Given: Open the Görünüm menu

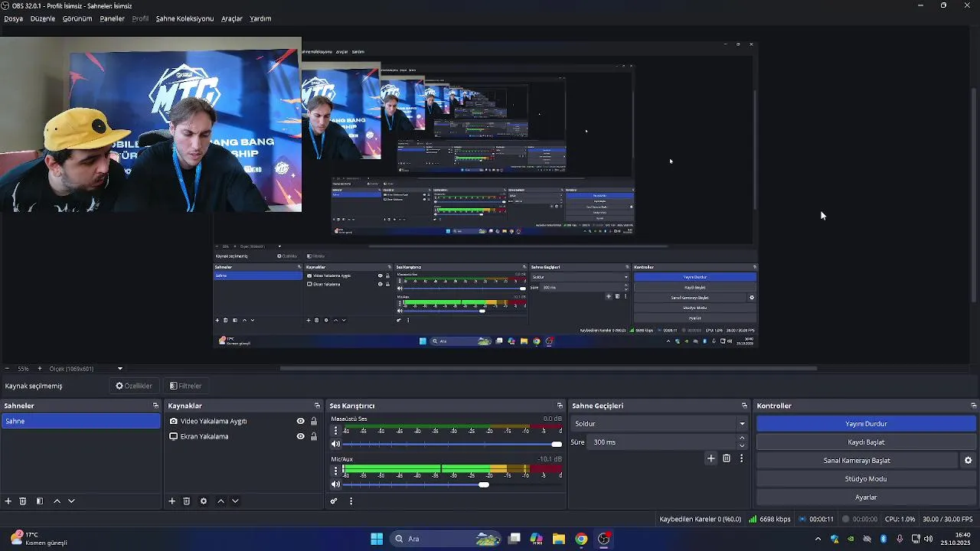Looking at the screenshot, I should click(x=77, y=18).
